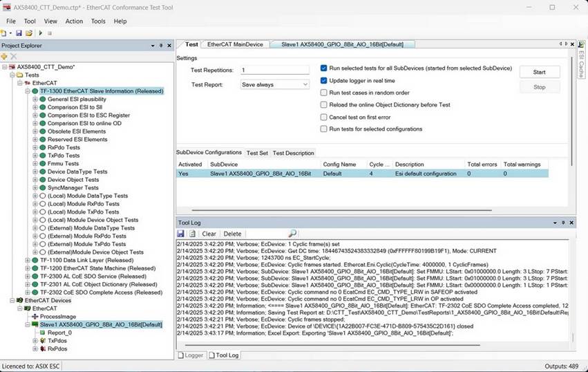Image resolution: width=588 pixels, height=372 pixels.
Task: Click the grey Stop square toolbar icon
Action: [50, 33]
